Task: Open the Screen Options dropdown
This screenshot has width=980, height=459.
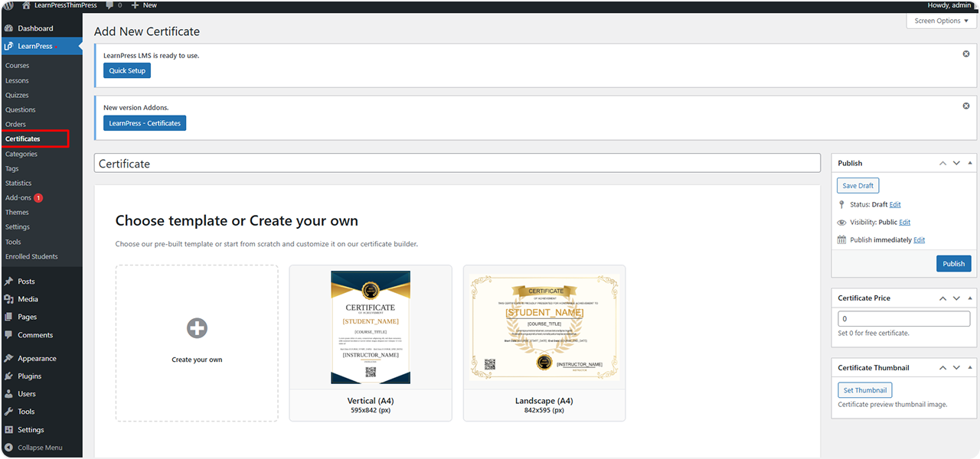Action: pos(941,21)
